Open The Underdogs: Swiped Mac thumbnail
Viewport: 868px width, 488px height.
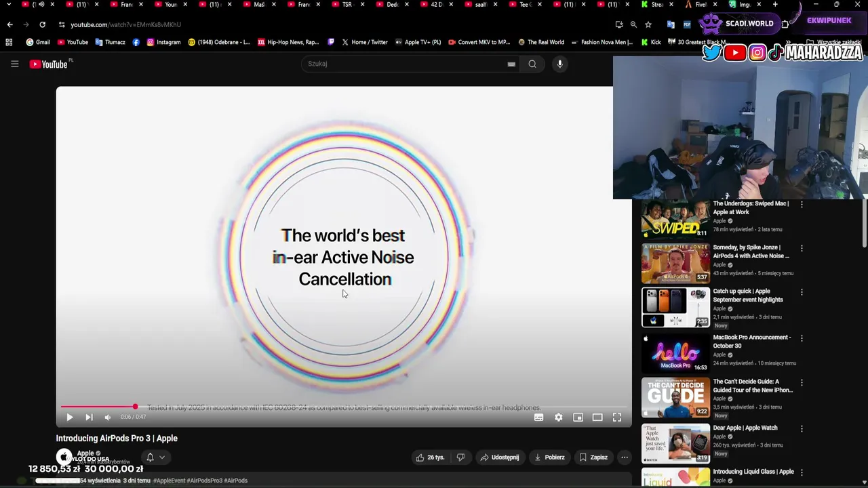[675, 219]
